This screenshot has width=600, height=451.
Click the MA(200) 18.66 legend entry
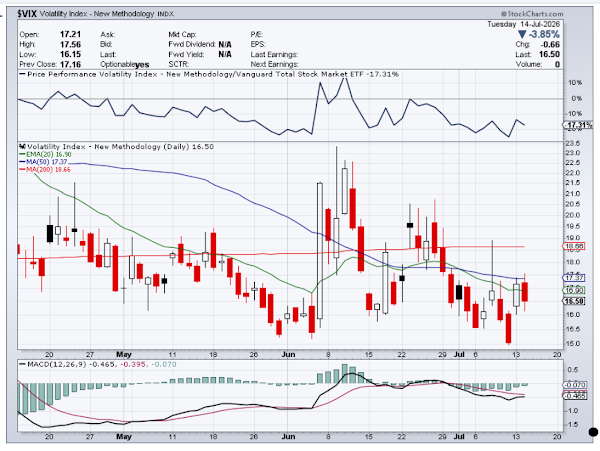(x=45, y=169)
